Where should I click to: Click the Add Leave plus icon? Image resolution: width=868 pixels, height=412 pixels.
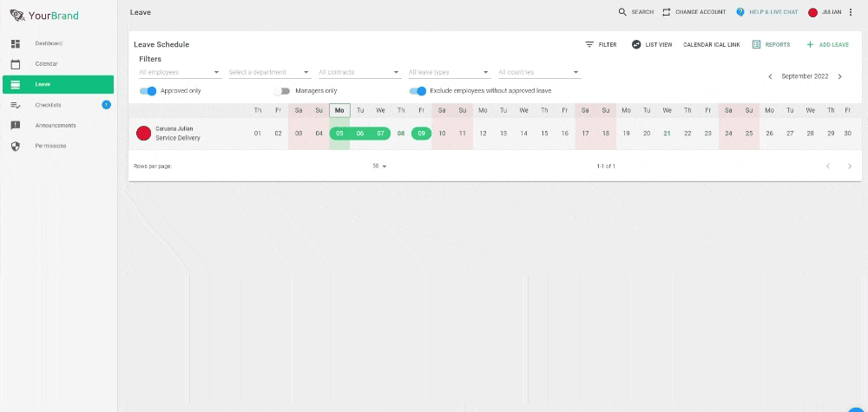click(810, 45)
